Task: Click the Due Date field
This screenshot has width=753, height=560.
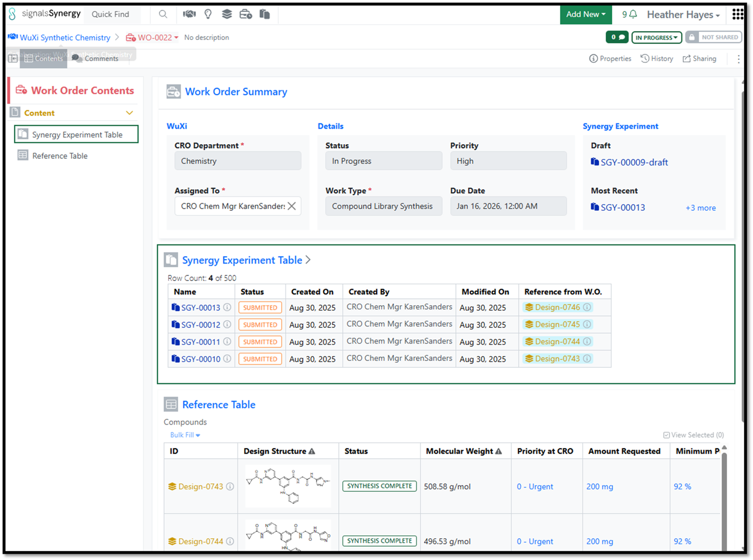Action: click(508, 206)
